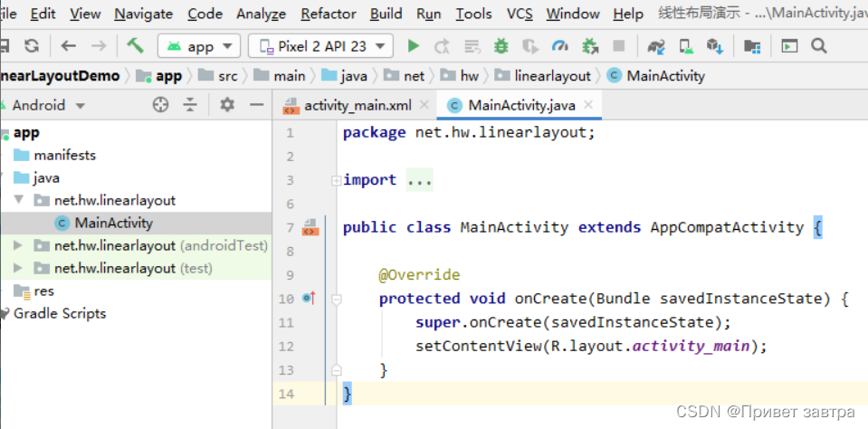Open the Run menu

coord(428,14)
